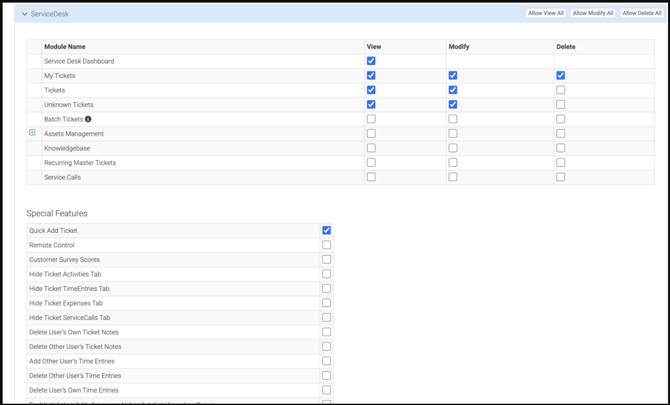670x405 pixels.
Task: Enable Delete for Assets Management
Action: point(561,134)
